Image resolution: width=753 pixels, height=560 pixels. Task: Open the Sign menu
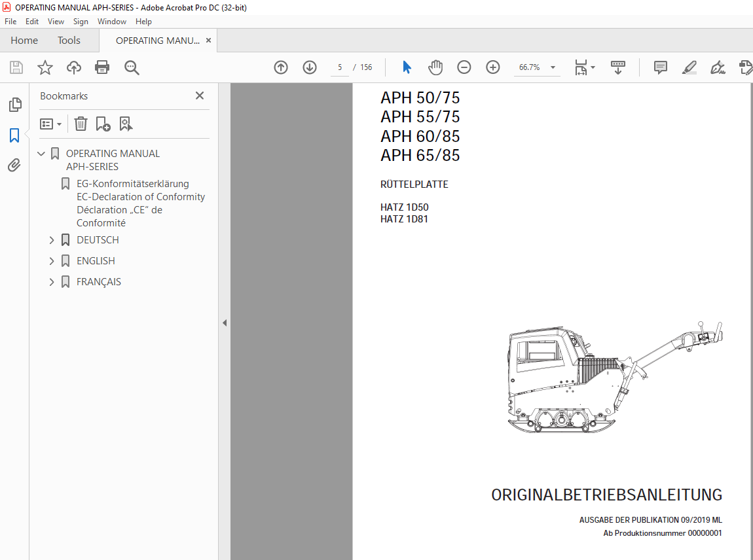(81, 22)
